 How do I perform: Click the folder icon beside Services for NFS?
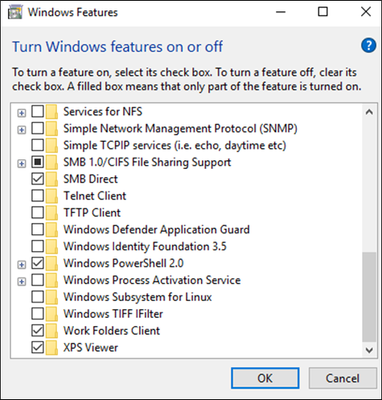click(x=52, y=112)
